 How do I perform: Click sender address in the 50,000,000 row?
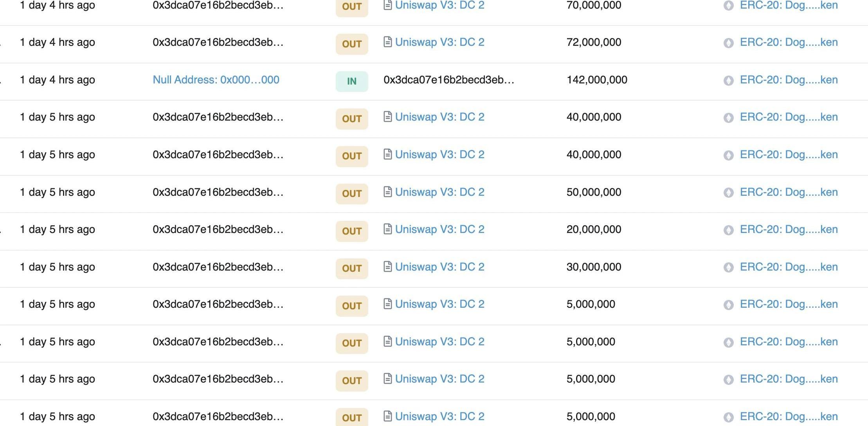coord(218,192)
